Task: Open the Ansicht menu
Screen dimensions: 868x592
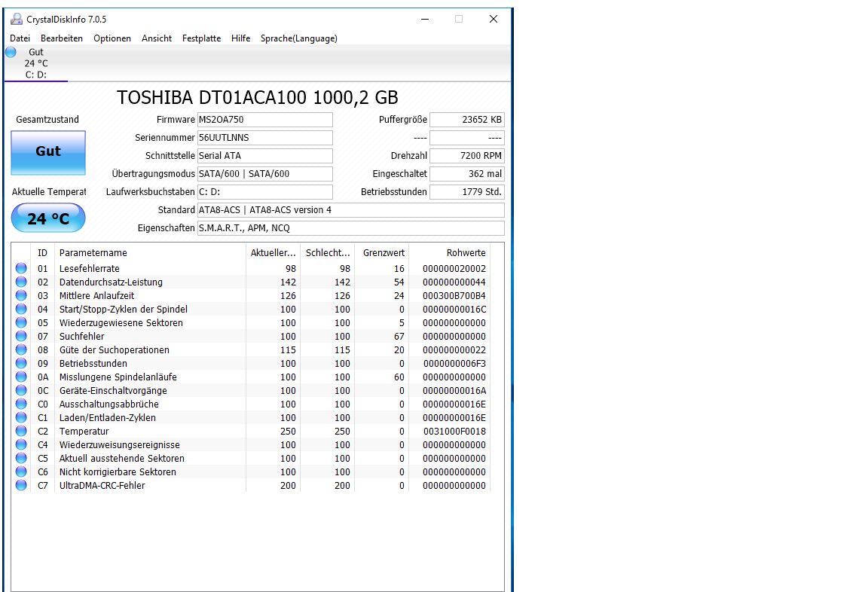Action: tap(157, 38)
